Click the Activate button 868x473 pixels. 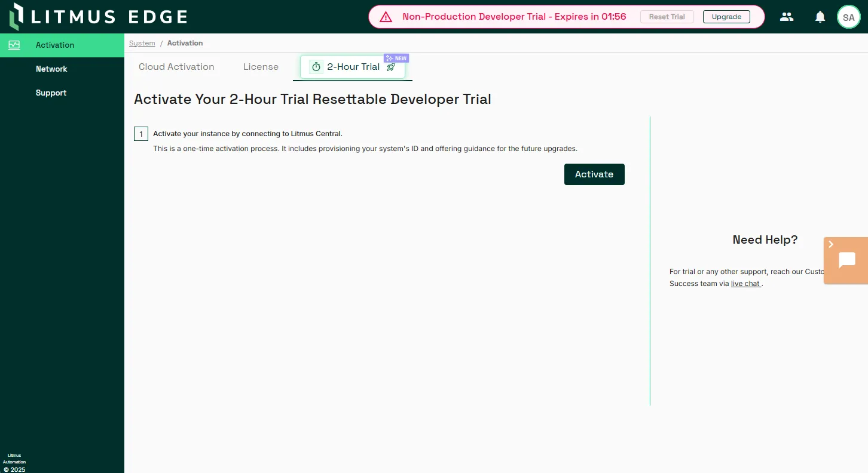(594, 174)
